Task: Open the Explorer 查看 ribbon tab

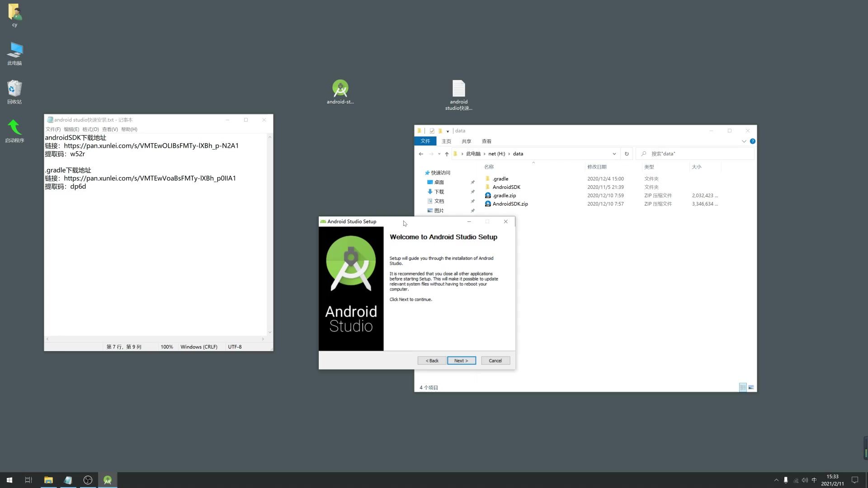Action: click(486, 141)
